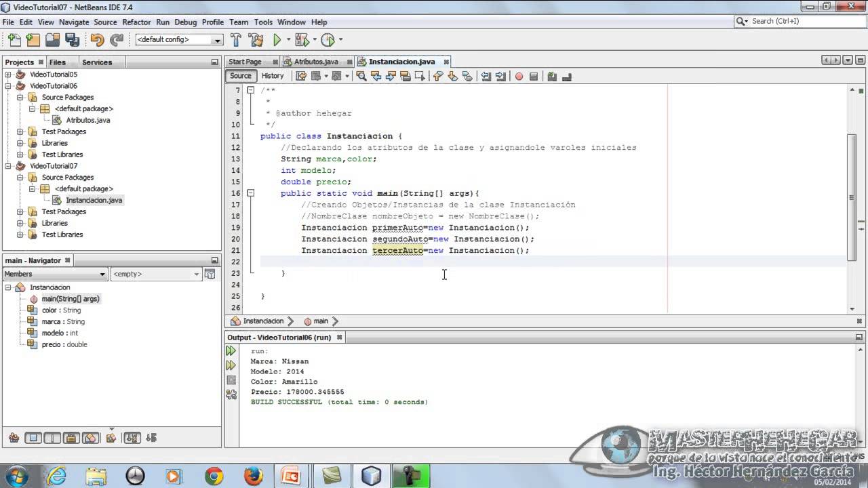Re-run the output with the top green arrows
Image resolution: width=868 pixels, height=488 pixels.
click(x=231, y=350)
